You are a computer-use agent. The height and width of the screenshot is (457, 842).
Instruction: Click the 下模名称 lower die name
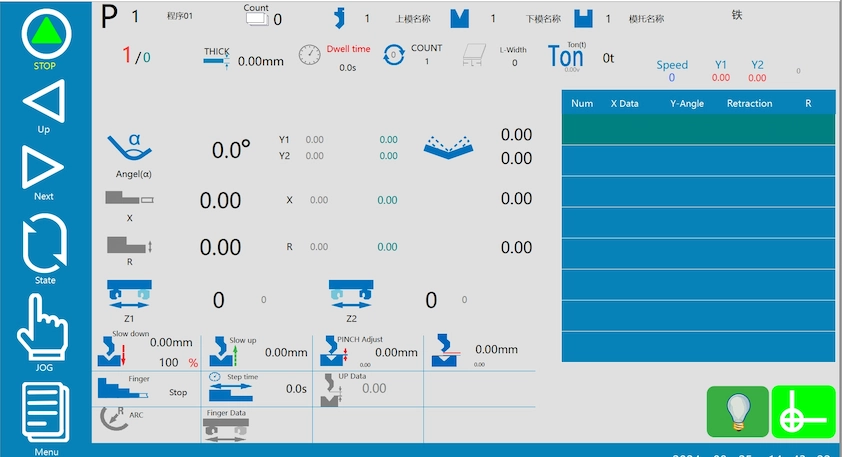point(543,19)
